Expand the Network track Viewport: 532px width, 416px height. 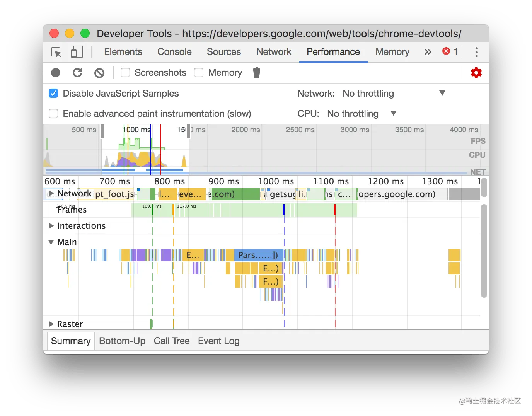click(51, 193)
